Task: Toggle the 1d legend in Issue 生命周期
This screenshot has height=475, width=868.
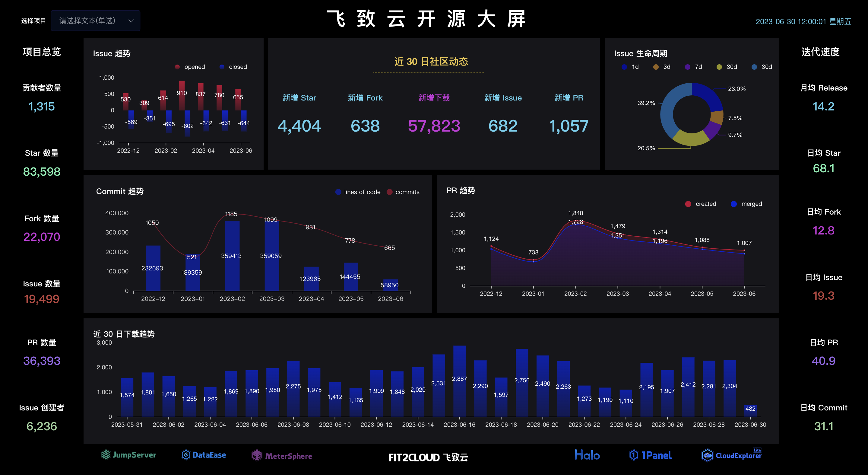Action: (630, 67)
